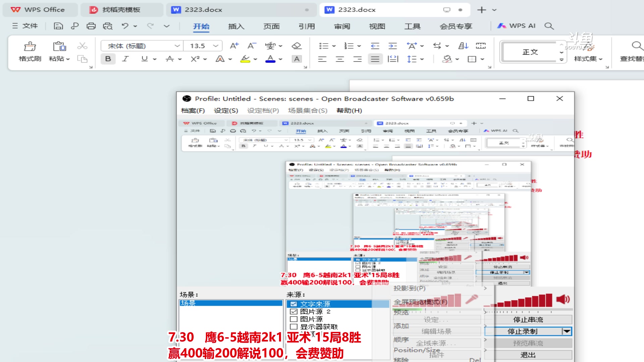
Task: Enable the 显示器获取 source checkbox
Action: point(293,326)
